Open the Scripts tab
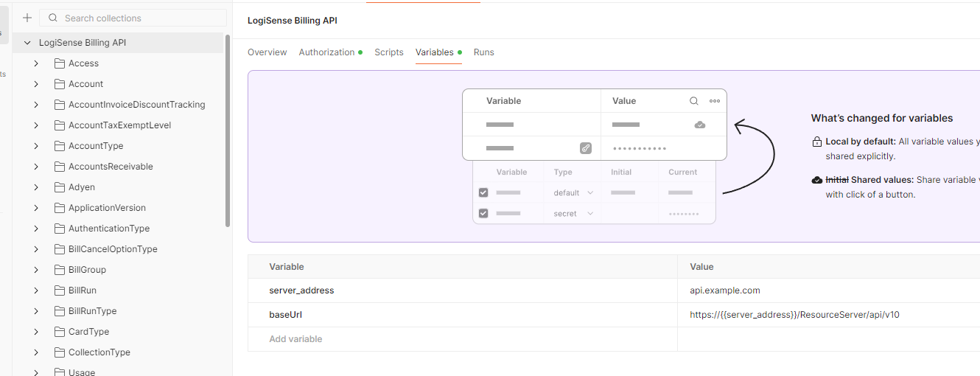The height and width of the screenshot is (376, 980). coord(389,52)
